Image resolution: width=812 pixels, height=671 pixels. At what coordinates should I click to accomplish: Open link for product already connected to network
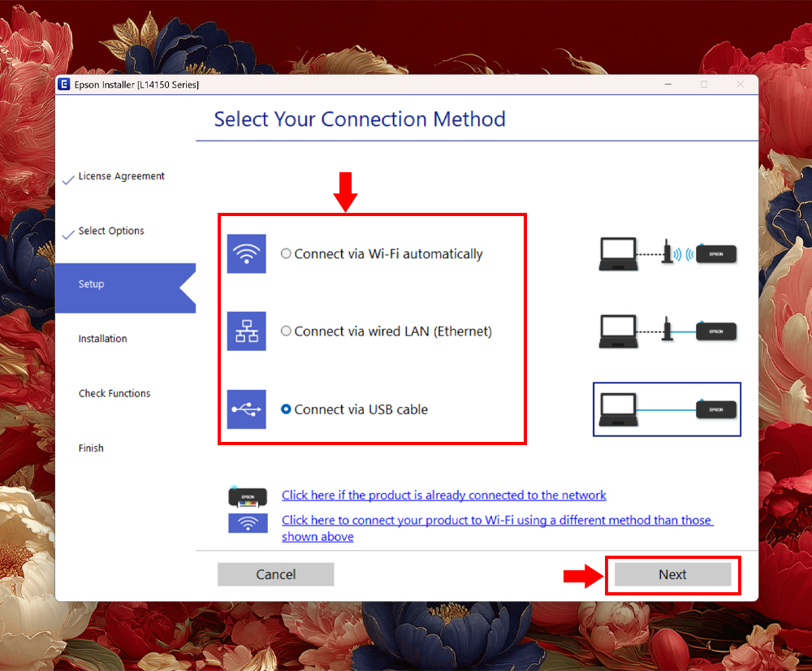tap(444, 496)
